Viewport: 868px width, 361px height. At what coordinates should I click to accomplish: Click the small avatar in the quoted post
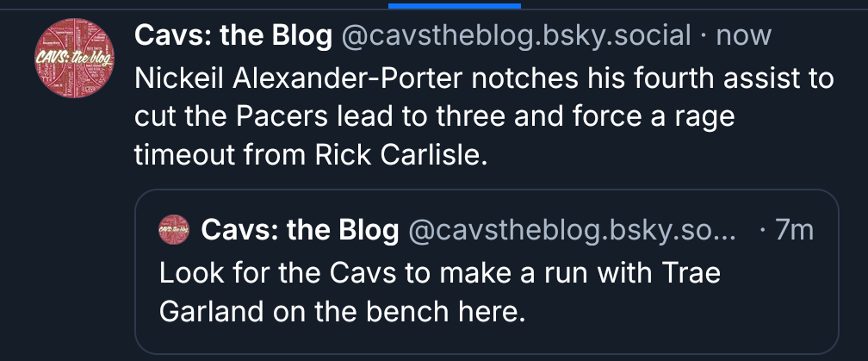click(x=174, y=230)
